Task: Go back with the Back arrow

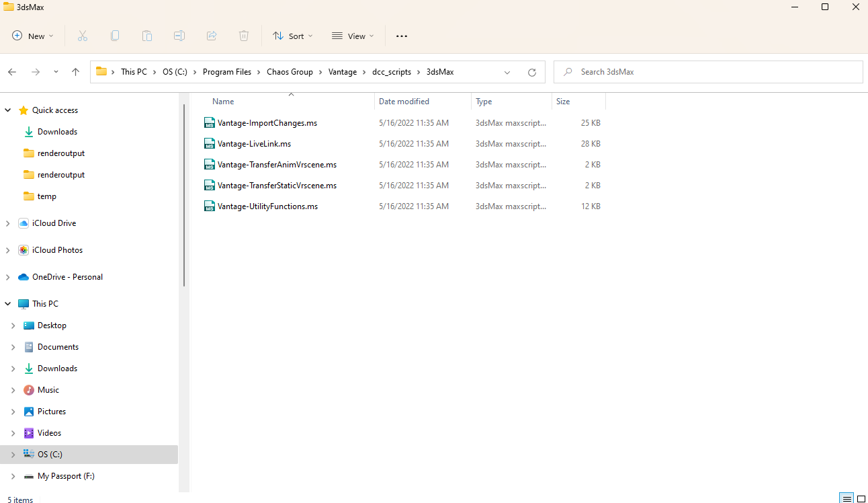Action: (x=12, y=72)
